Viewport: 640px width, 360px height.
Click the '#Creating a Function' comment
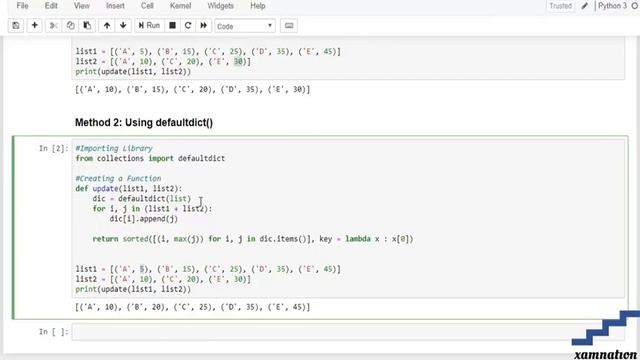[x=118, y=178]
